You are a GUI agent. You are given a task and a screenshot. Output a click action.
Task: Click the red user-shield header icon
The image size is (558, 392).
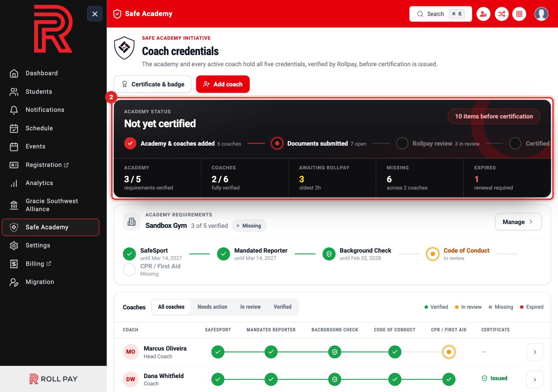[483, 14]
